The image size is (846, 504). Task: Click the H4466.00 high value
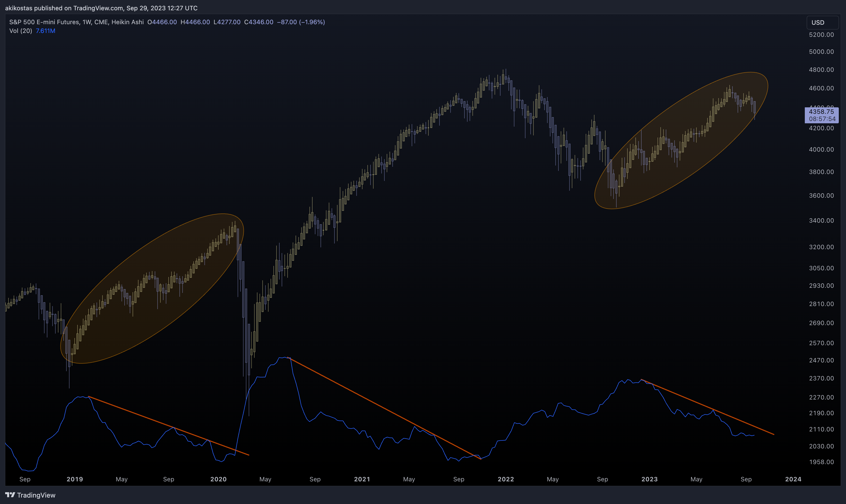pyautogui.click(x=195, y=22)
